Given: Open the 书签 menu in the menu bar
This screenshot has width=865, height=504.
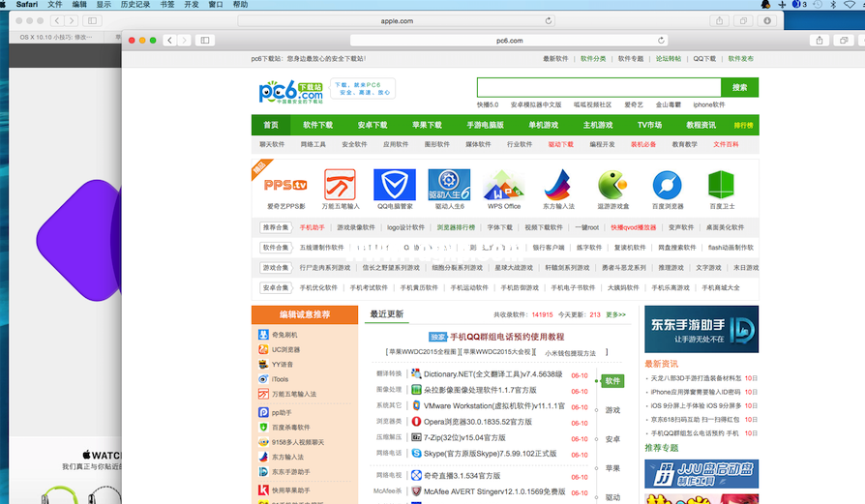Looking at the screenshot, I should coord(167,5).
